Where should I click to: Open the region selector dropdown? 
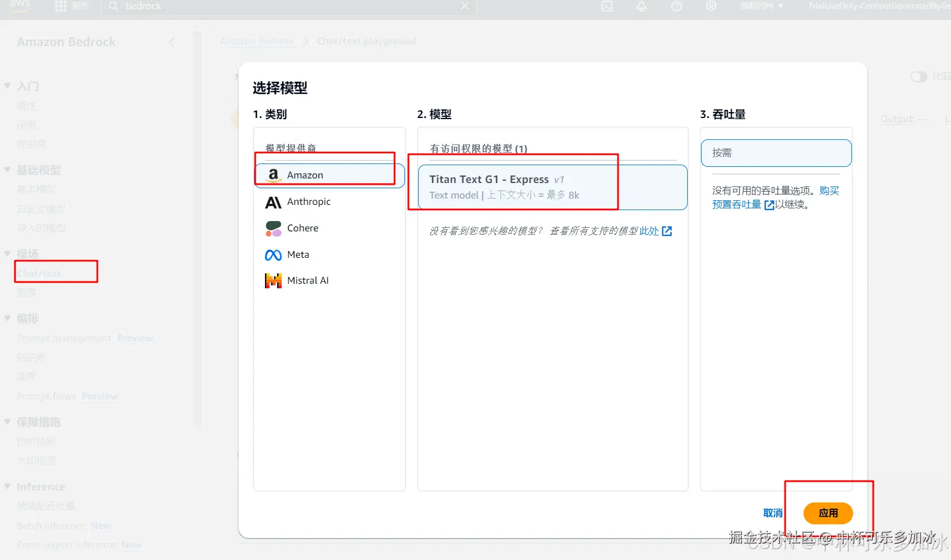(x=761, y=6)
